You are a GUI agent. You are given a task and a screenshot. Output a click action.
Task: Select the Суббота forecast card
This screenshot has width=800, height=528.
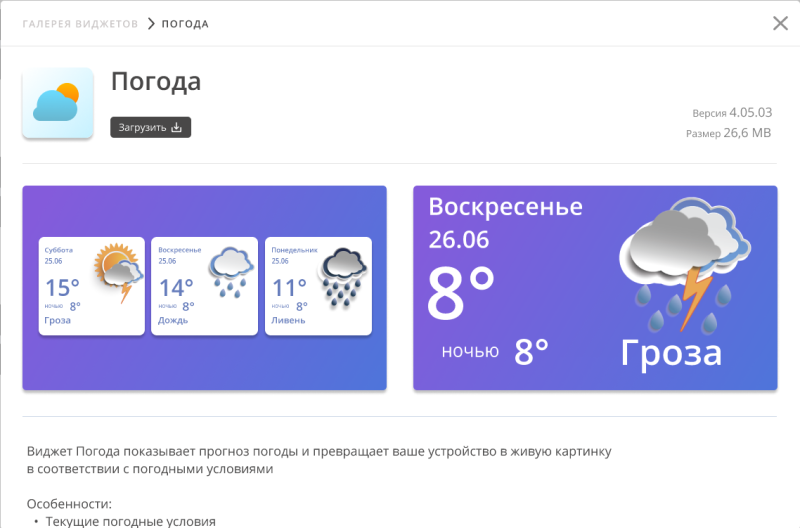click(92, 286)
